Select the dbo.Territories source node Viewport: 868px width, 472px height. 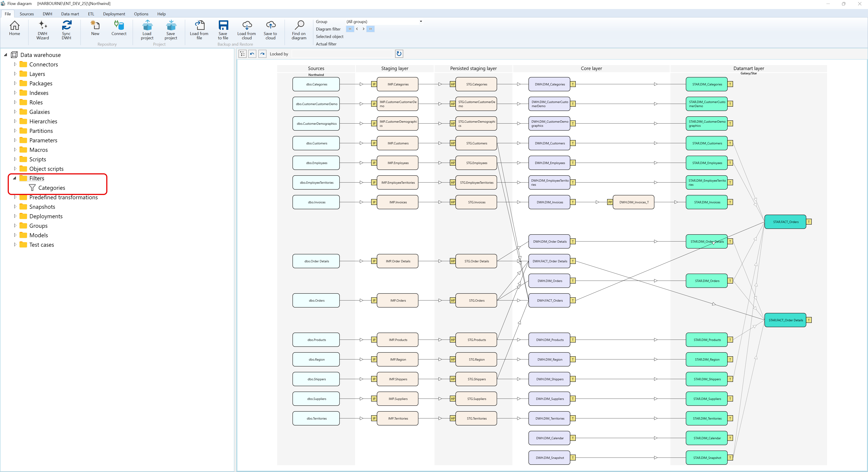(316, 418)
